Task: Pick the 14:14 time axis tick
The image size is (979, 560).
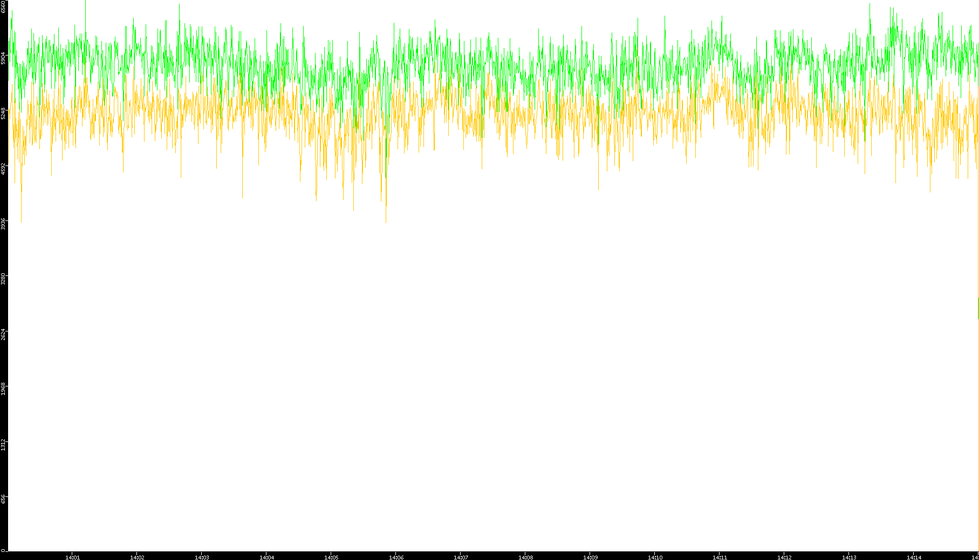Action: click(x=914, y=557)
